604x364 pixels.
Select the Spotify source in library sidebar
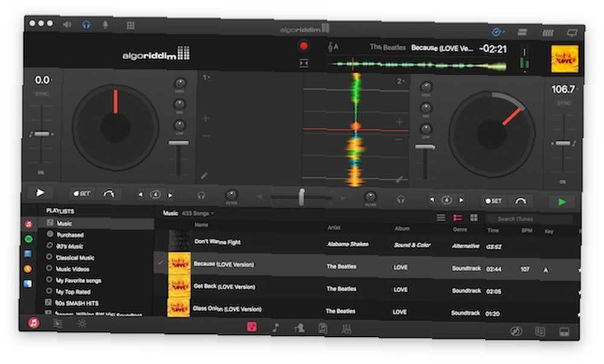(x=28, y=239)
